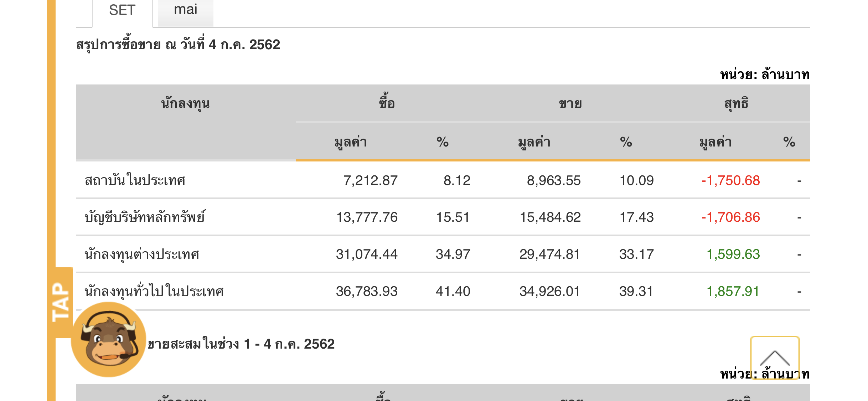Switch to the SET tab
The image size is (868, 401).
122,11
